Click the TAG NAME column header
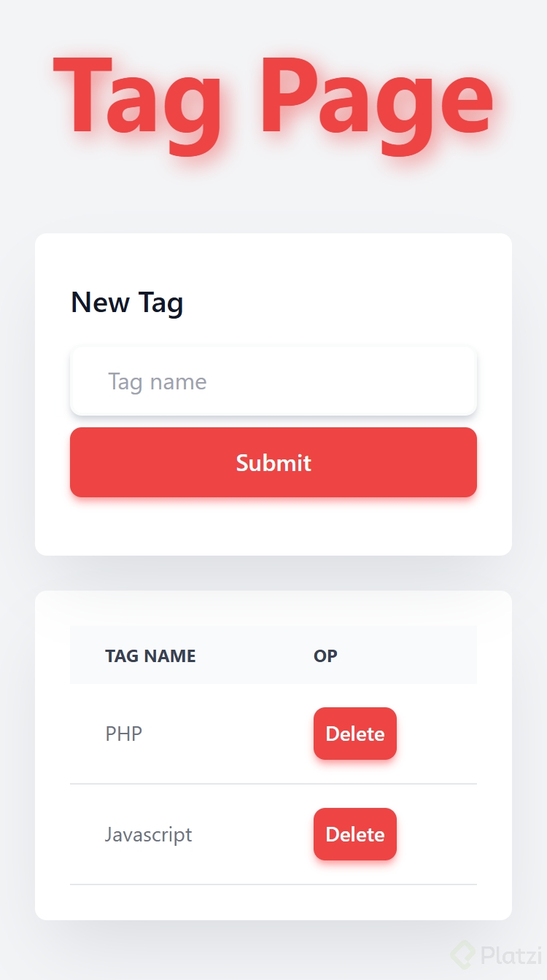This screenshot has width=547, height=980. (150, 656)
